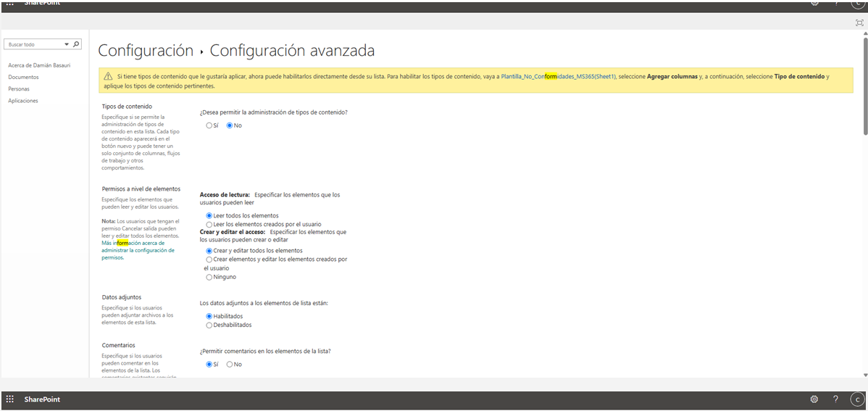This screenshot has width=868, height=411.
Task: Select Leer los elementos creados por el usuario
Action: pyautogui.click(x=209, y=224)
